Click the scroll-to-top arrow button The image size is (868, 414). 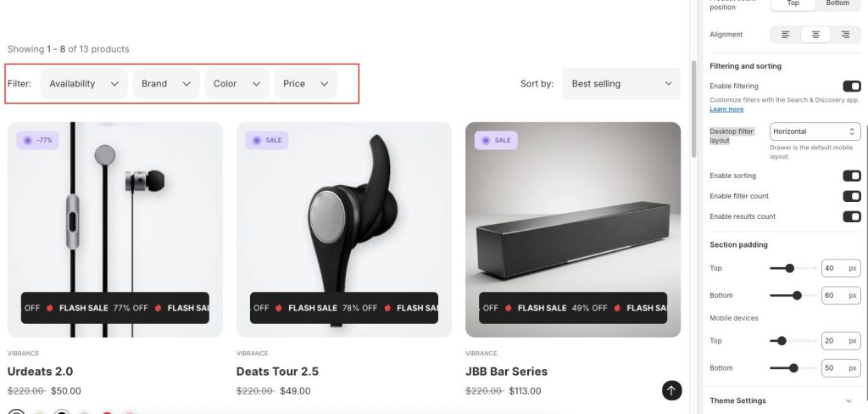click(x=672, y=390)
